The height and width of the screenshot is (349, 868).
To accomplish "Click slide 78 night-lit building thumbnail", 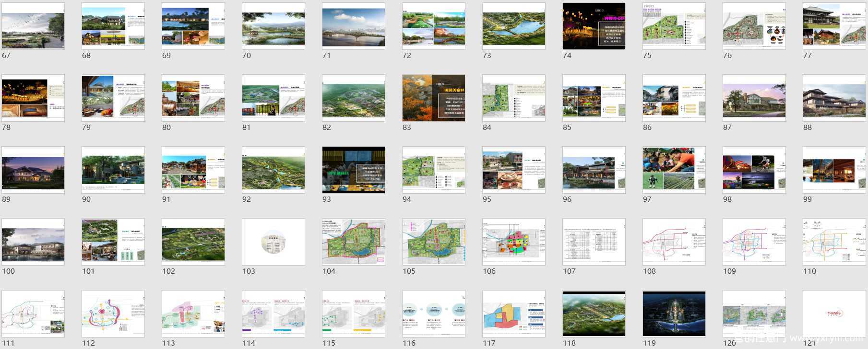I will pyautogui.click(x=33, y=98).
